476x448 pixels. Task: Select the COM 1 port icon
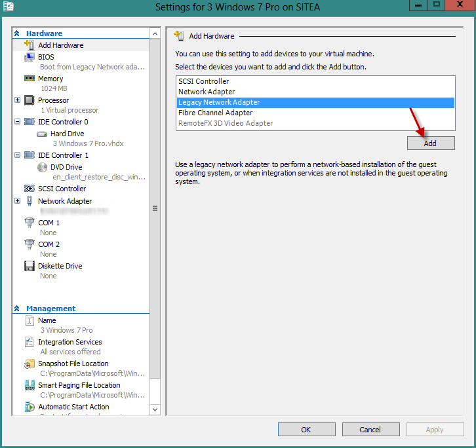click(30, 223)
